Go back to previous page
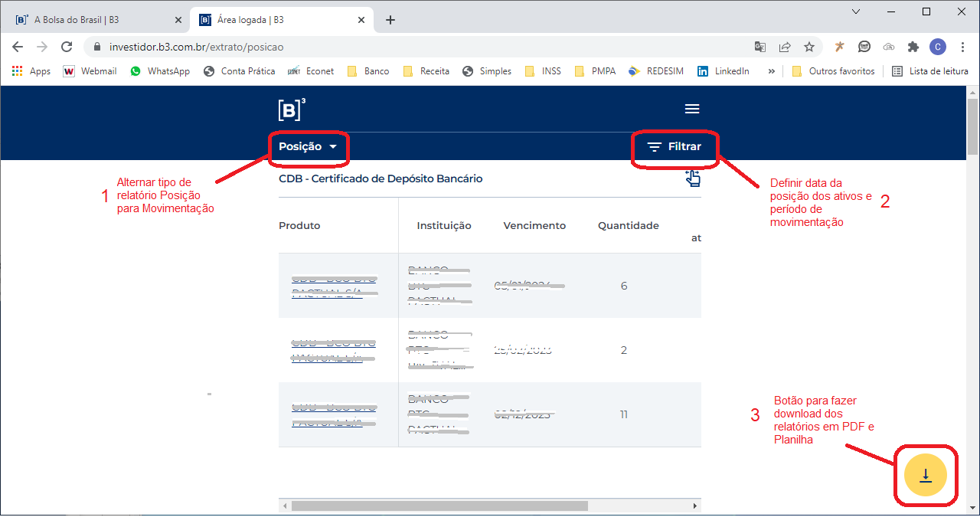This screenshot has width=980, height=527. tap(18, 47)
